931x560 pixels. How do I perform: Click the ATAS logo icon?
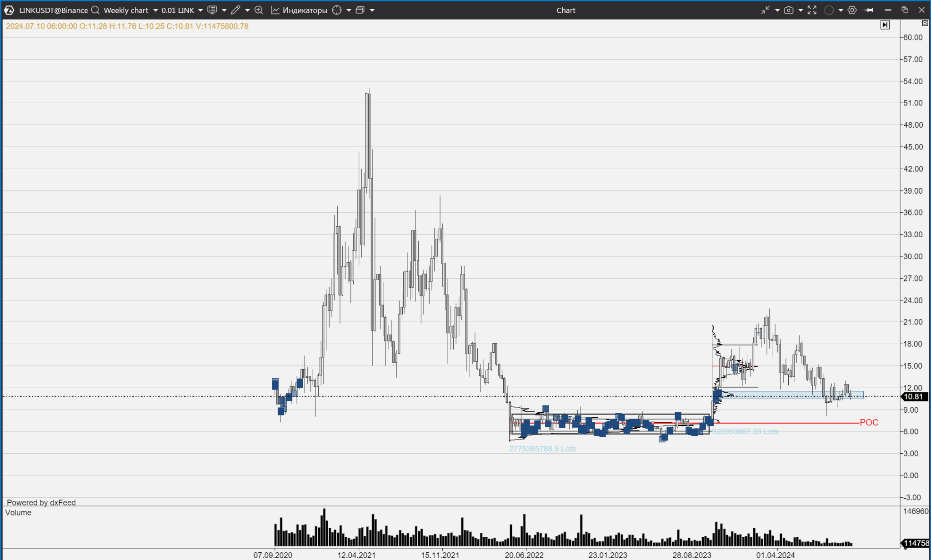tap(9, 10)
